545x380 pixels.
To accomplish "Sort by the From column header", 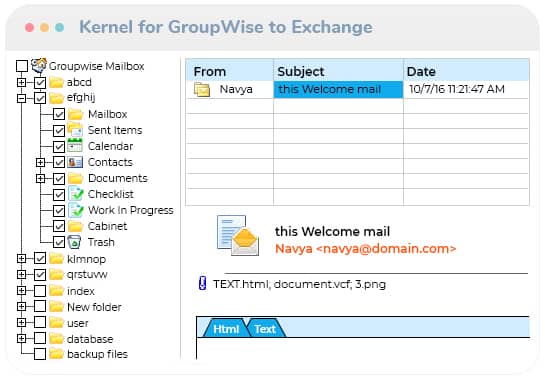I will (229, 71).
